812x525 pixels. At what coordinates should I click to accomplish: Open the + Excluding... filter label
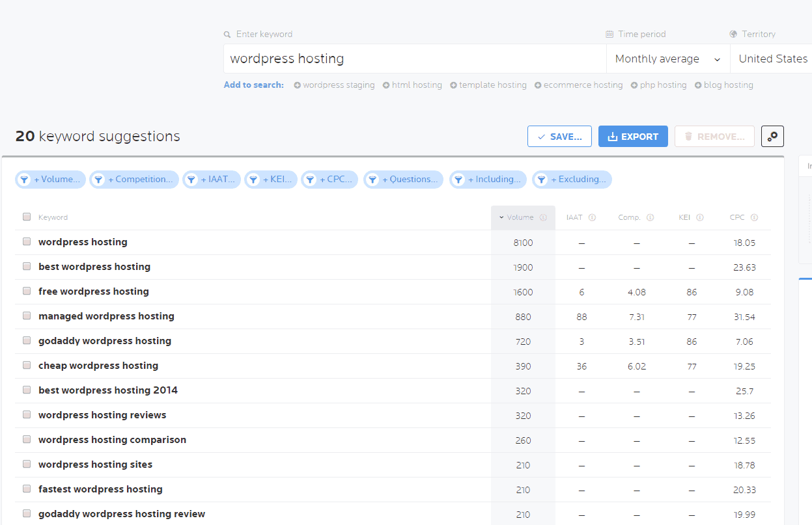click(579, 180)
